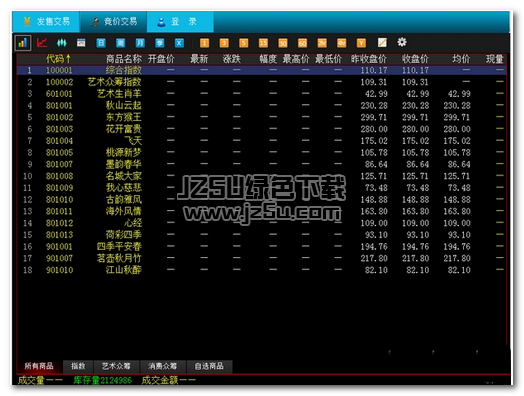The width and height of the screenshot is (524, 396).
Task: Select the 江山秋醉 row
Action: pyautogui.click(x=262, y=270)
